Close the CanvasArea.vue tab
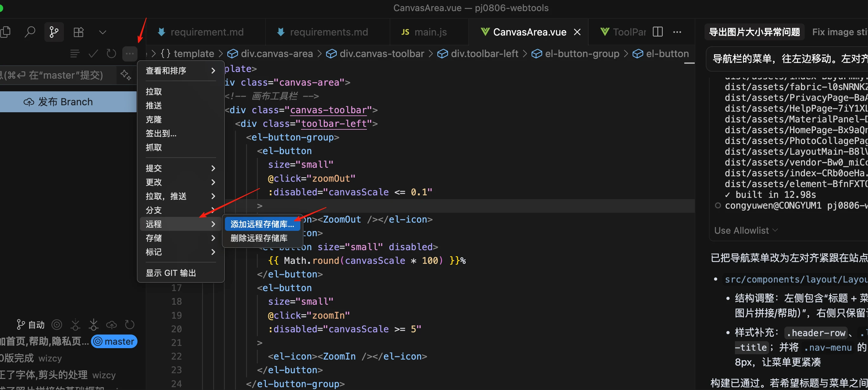The width and height of the screenshot is (868, 390). (x=577, y=32)
